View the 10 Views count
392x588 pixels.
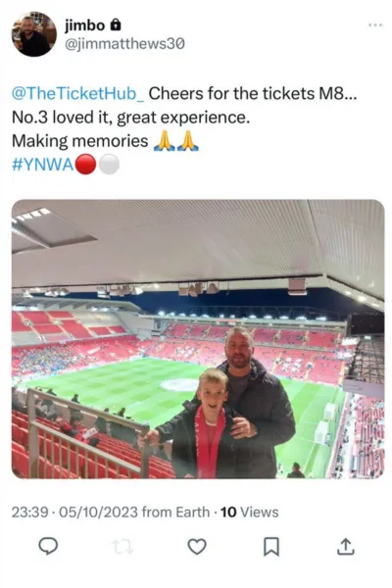click(x=250, y=513)
